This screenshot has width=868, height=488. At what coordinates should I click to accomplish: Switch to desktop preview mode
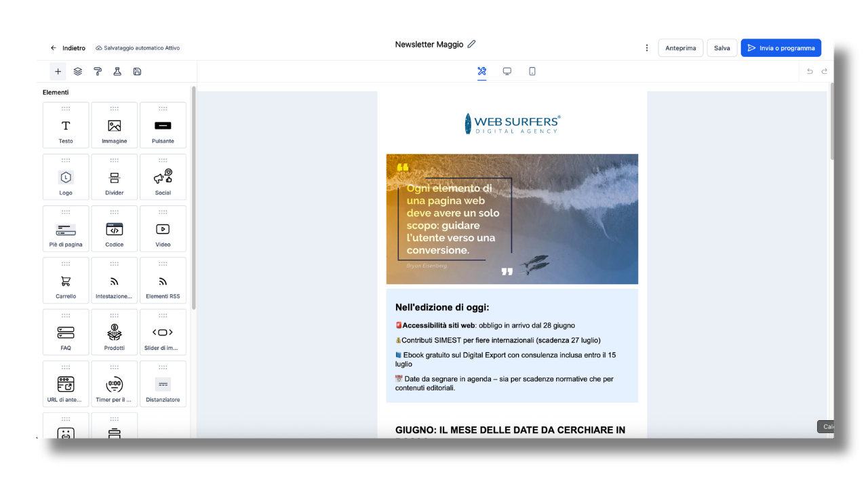(507, 71)
